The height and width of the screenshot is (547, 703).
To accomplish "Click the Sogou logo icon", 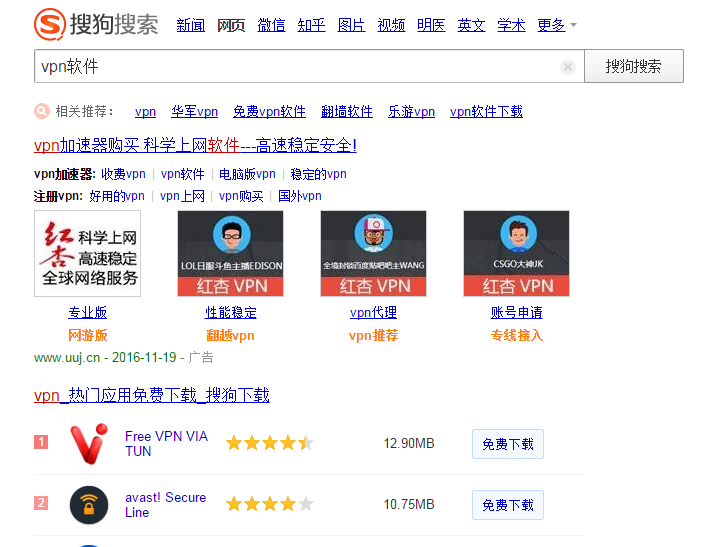I will point(50,24).
